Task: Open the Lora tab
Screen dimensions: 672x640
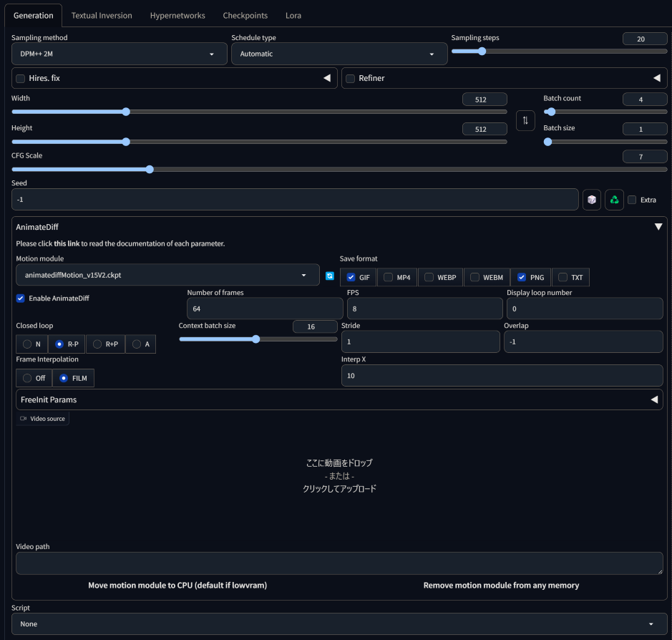Action: [x=293, y=14]
